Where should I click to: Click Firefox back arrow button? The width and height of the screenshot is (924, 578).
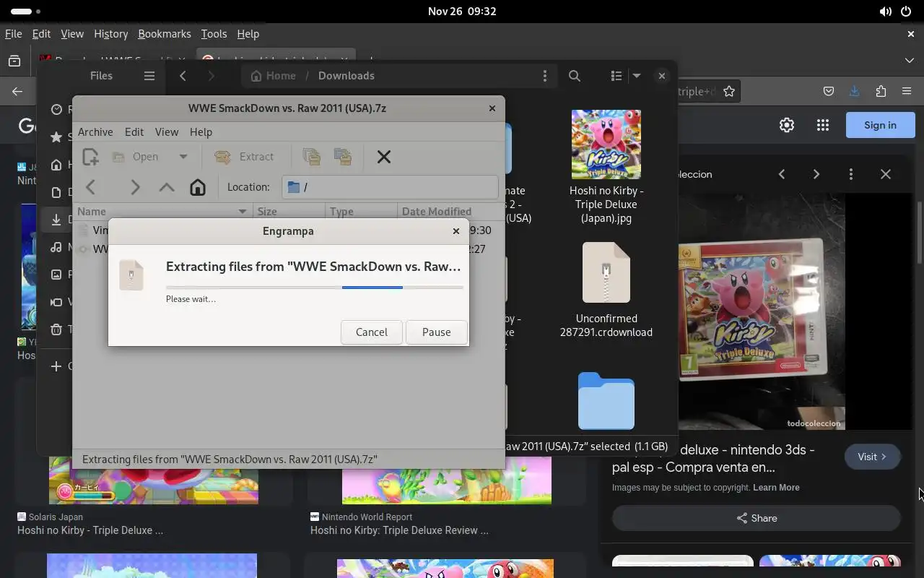pos(17,91)
